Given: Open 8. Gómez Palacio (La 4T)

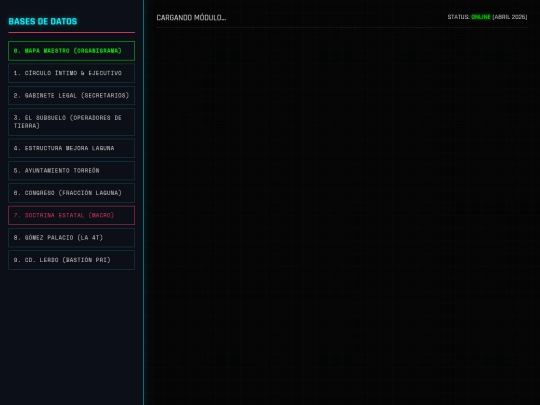Looking at the screenshot, I should click(71, 238).
